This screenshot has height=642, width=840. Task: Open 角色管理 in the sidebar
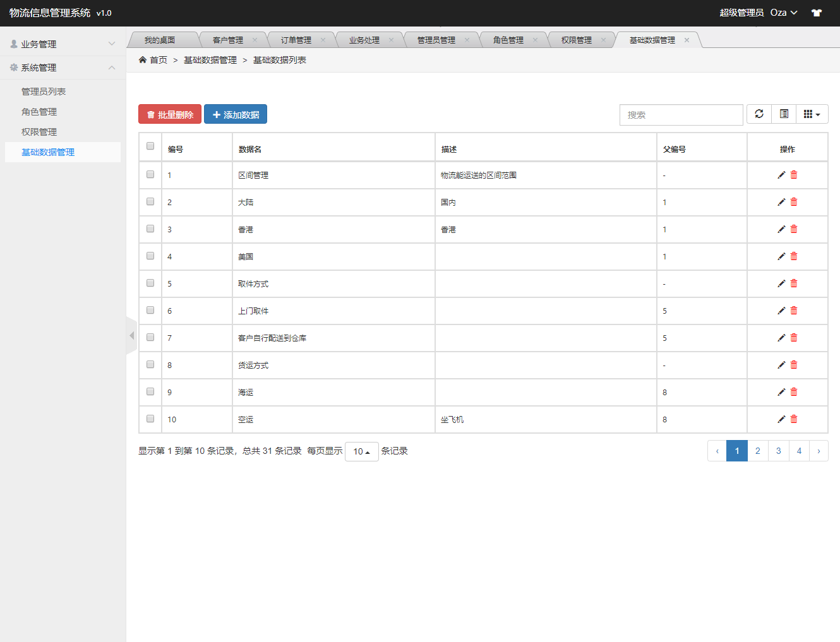pos(39,112)
